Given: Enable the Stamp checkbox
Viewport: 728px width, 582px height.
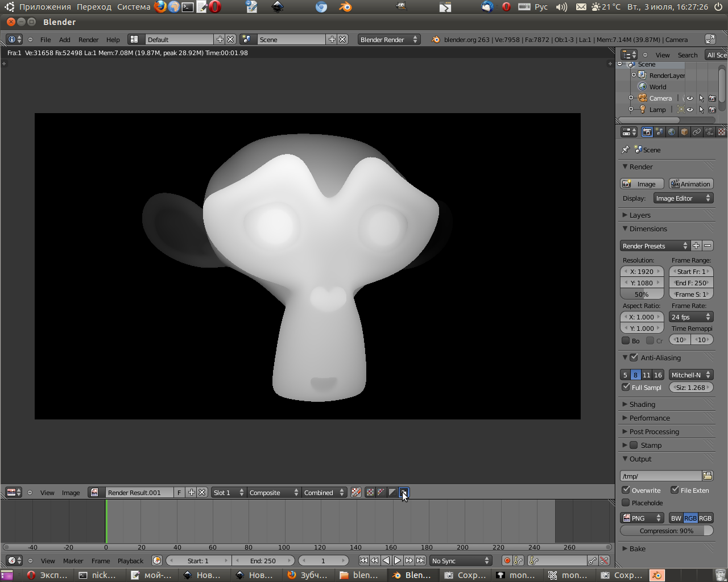Looking at the screenshot, I should pos(634,445).
